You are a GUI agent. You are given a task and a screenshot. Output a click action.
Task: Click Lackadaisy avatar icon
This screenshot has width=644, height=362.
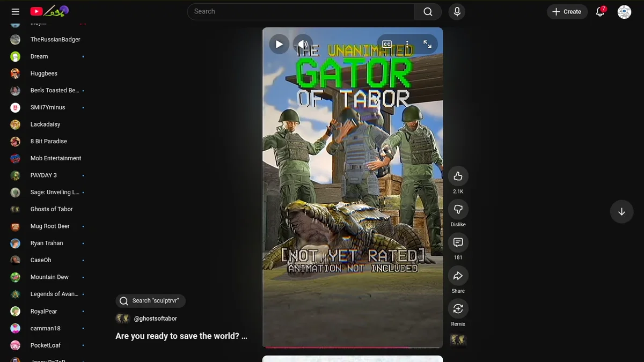(16, 124)
